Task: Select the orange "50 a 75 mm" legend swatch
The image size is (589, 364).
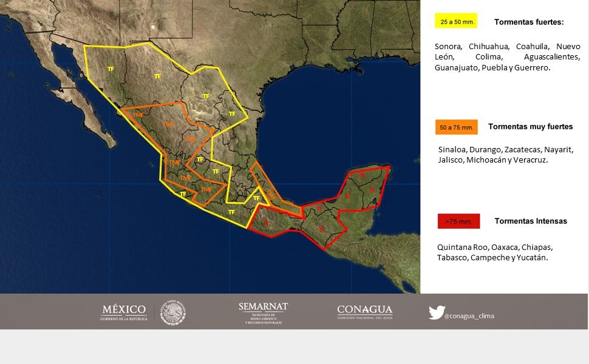Action: [456, 127]
